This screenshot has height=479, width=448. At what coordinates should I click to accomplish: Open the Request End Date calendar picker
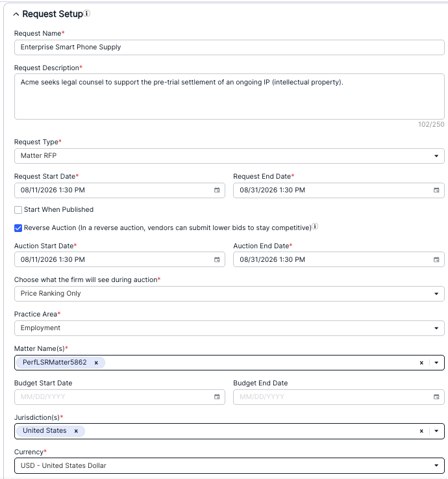click(x=436, y=190)
